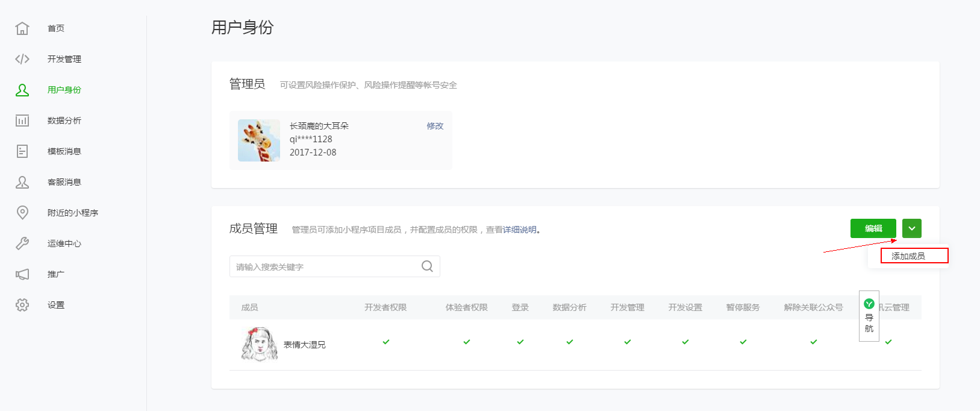Open the 详细说明 link
This screenshot has height=411, width=980.
pos(519,230)
